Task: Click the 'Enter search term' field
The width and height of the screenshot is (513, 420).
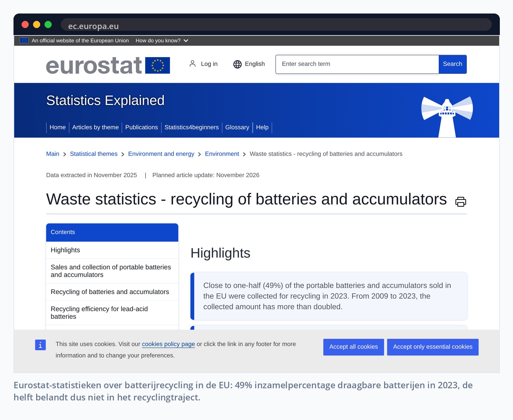Action: [x=357, y=64]
